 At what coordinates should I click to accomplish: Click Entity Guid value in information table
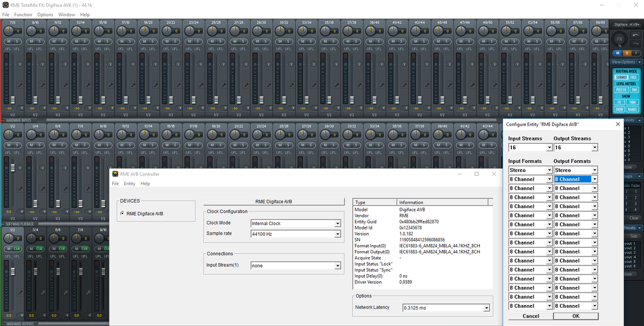point(419,221)
